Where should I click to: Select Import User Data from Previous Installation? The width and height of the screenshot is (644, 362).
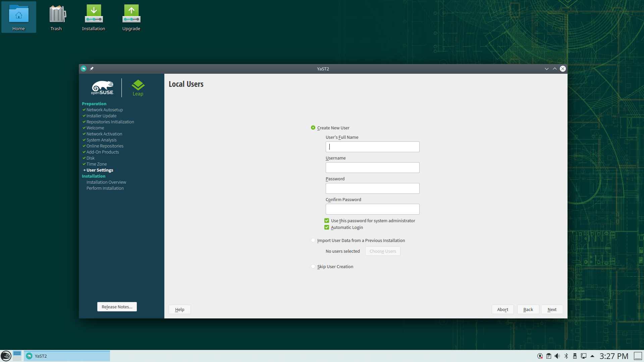[313, 240]
